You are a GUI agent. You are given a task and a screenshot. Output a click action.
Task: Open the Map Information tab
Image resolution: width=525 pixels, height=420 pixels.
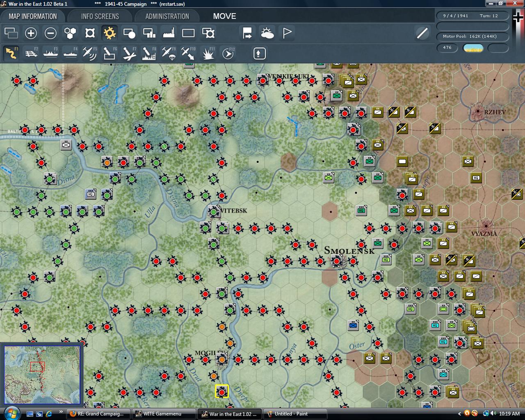point(33,16)
